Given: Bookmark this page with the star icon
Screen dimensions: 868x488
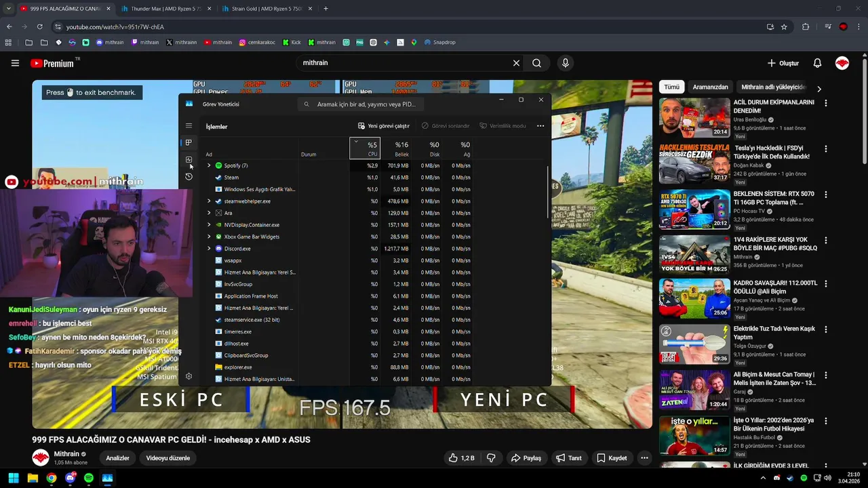Looking at the screenshot, I should coord(784,26).
